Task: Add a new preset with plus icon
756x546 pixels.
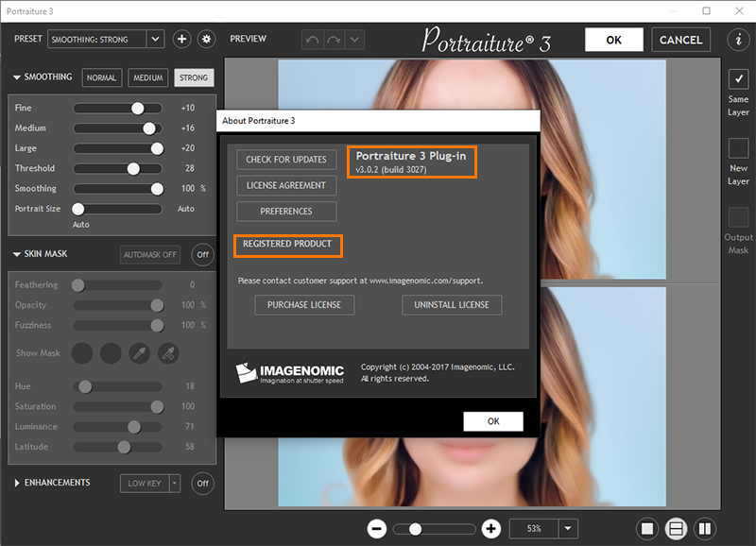Action: [181, 39]
